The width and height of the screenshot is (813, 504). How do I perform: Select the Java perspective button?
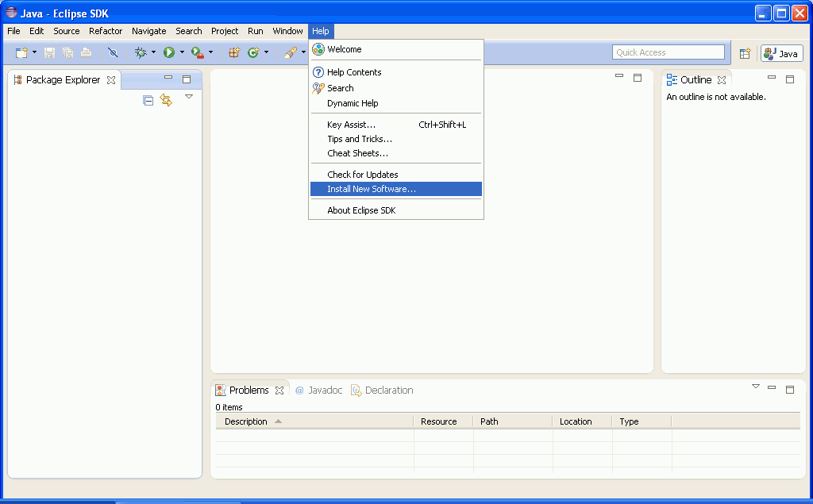781,53
